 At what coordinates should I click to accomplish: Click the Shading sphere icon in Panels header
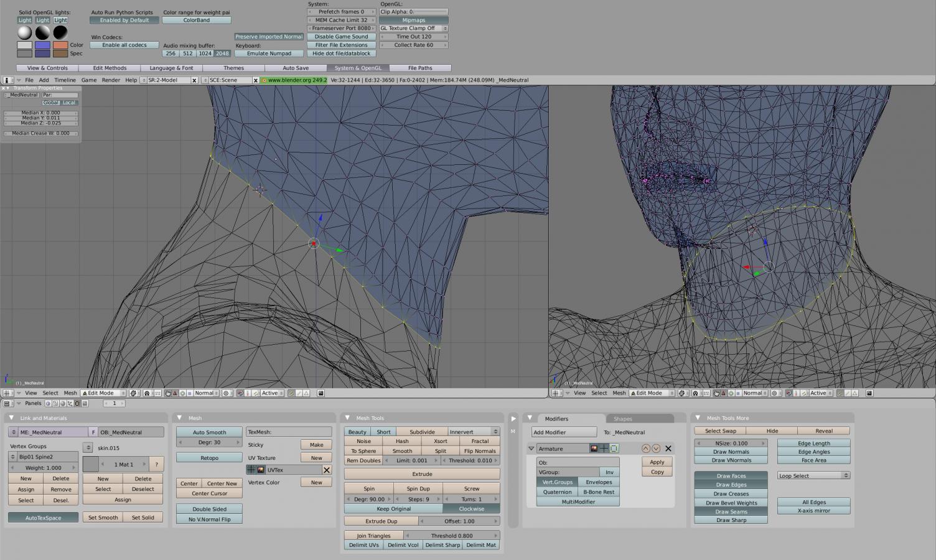[x=63, y=403]
